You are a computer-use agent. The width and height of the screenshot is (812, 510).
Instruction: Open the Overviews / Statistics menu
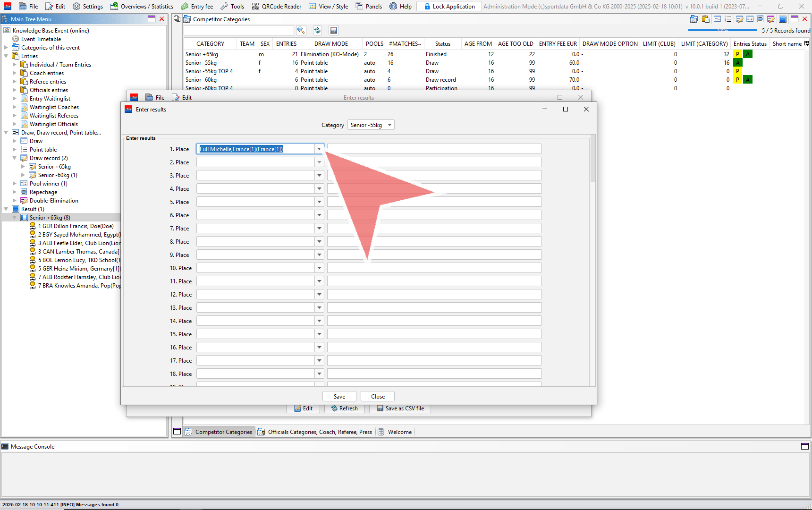coord(142,6)
